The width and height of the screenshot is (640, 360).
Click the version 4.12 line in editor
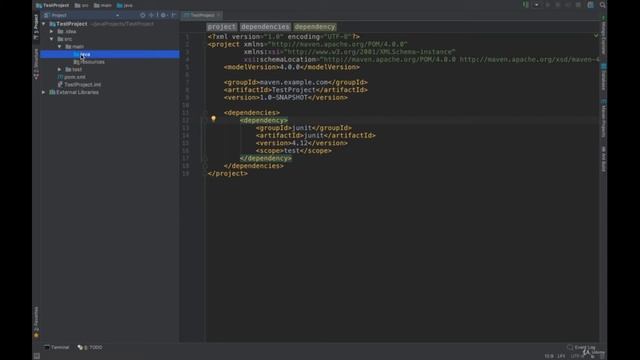(302, 143)
